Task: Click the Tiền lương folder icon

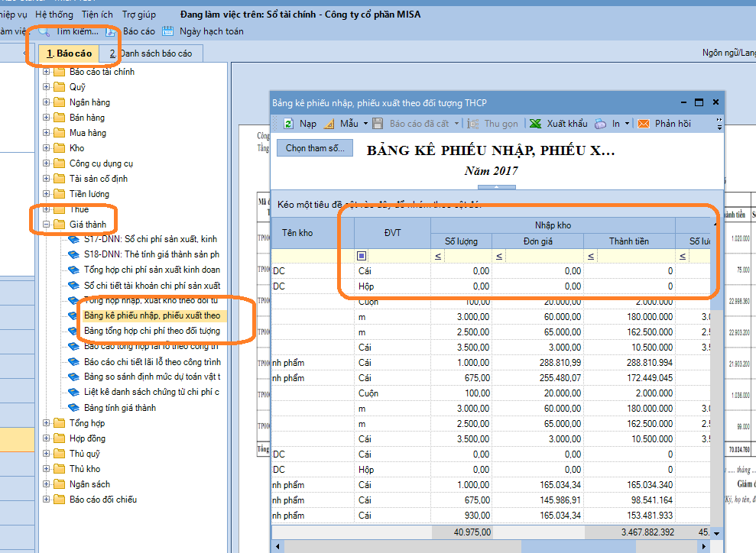Action: point(60,194)
